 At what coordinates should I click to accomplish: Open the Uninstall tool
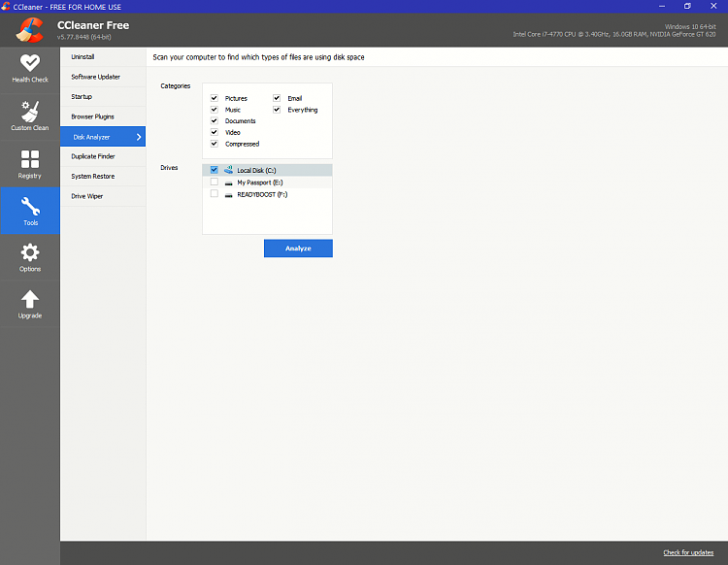click(103, 57)
